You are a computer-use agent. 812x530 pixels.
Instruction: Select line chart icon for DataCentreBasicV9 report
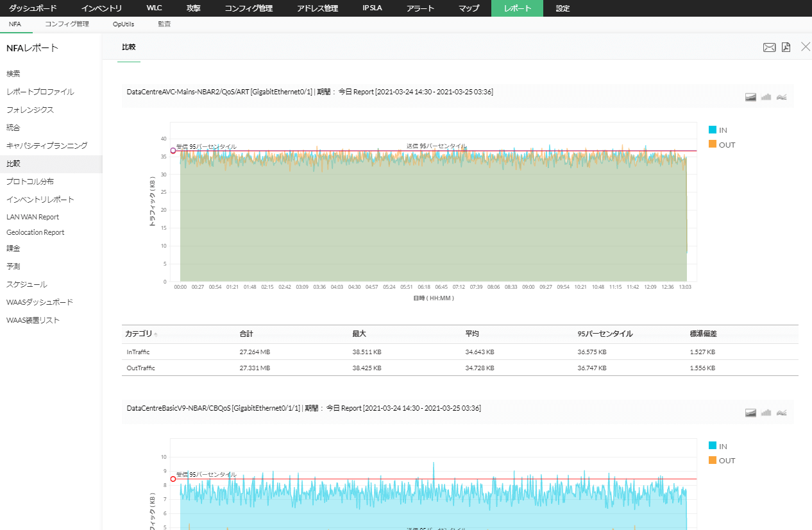781,413
